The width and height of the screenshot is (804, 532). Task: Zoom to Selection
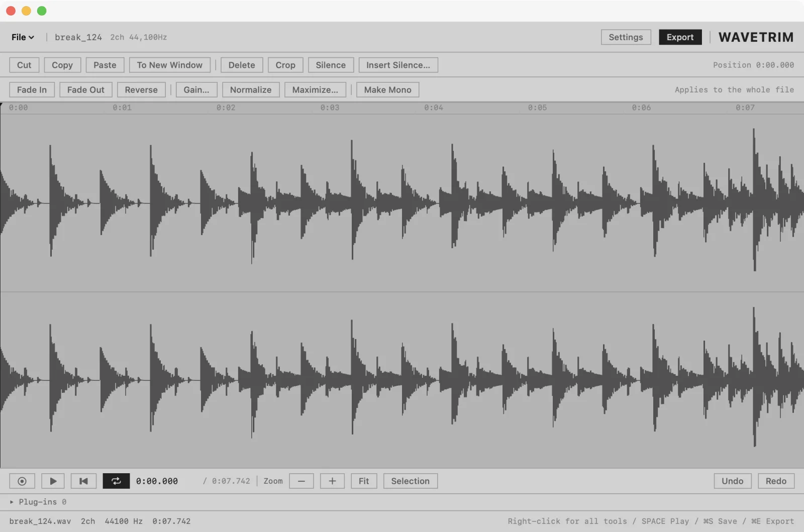tap(411, 481)
